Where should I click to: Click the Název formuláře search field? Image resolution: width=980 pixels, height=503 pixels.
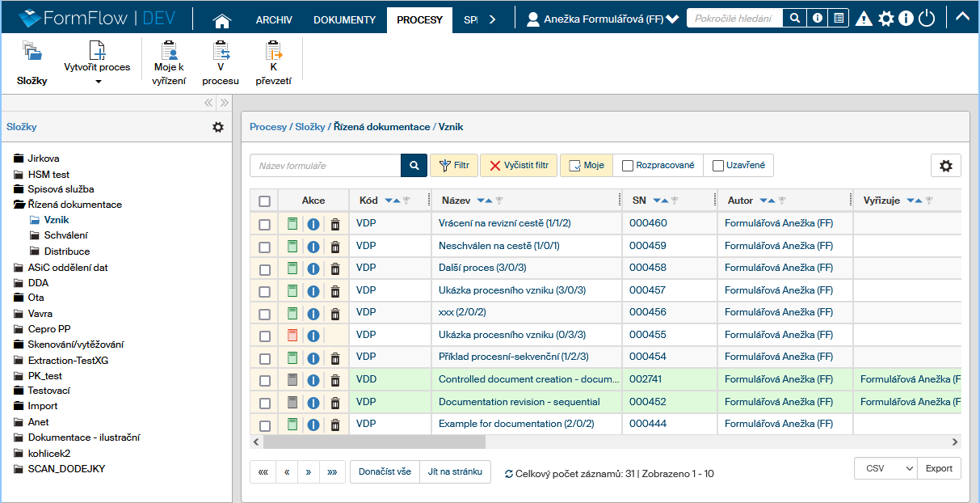[x=326, y=166]
